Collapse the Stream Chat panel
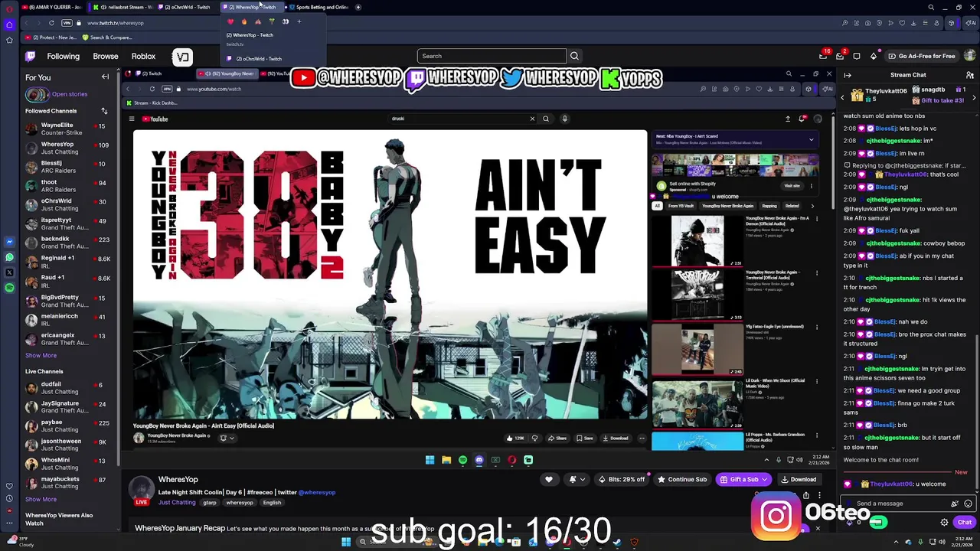 [x=848, y=75]
